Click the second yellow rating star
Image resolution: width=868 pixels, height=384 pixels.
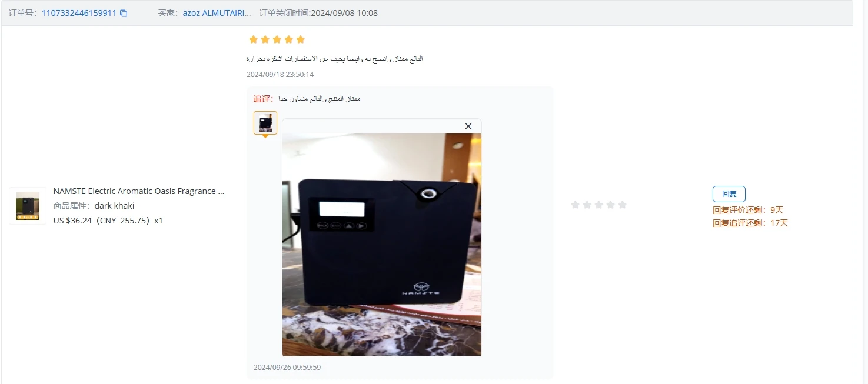pyautogui.click(x=265, y=39)
